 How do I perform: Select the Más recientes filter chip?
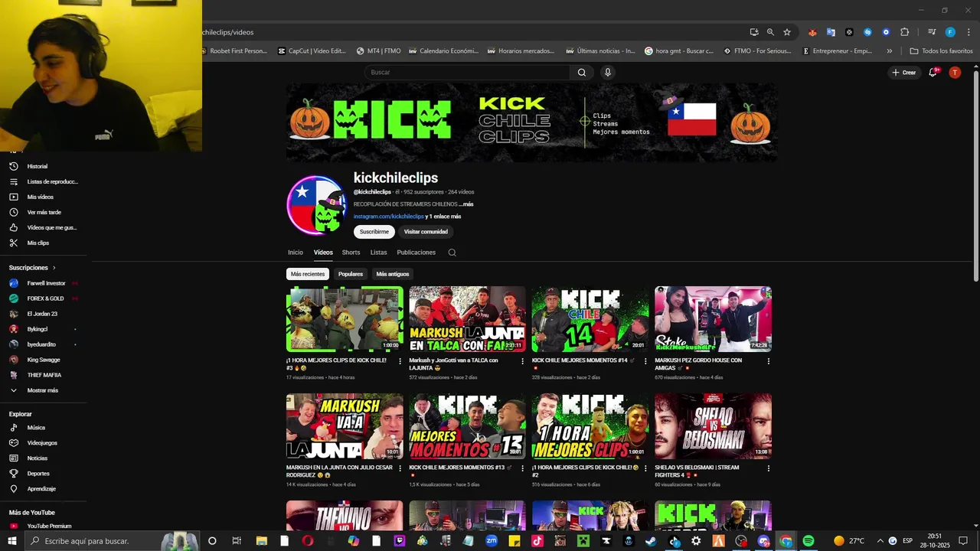coord(308,274)
